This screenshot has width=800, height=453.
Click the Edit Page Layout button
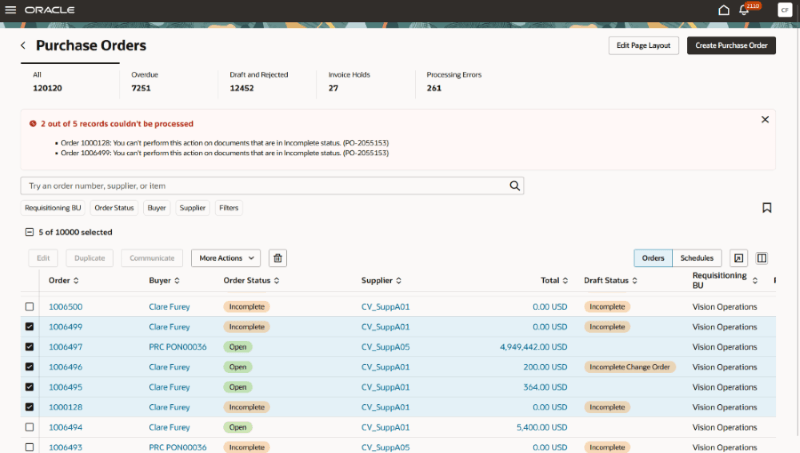pos(643,45)
